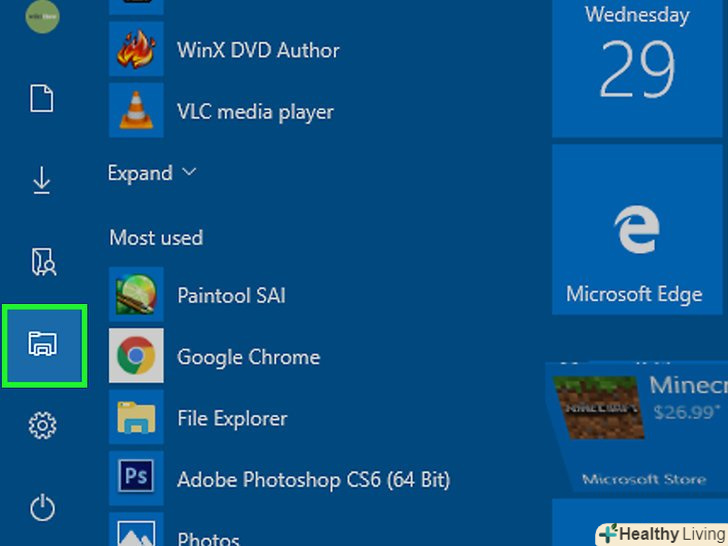This screenshot has width=728, height=546.
Task: Open File Explorer sidebar icon
Action: [x=44, y=345]
